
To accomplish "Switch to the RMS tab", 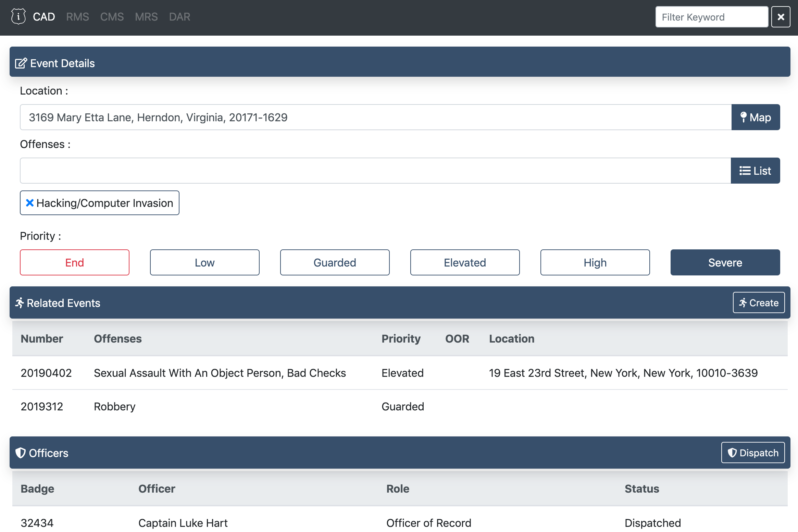I will coord(77,17).
